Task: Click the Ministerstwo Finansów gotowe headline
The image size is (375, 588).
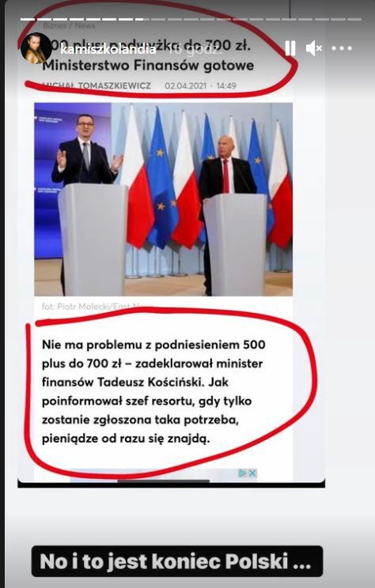Action: [148, 66]
